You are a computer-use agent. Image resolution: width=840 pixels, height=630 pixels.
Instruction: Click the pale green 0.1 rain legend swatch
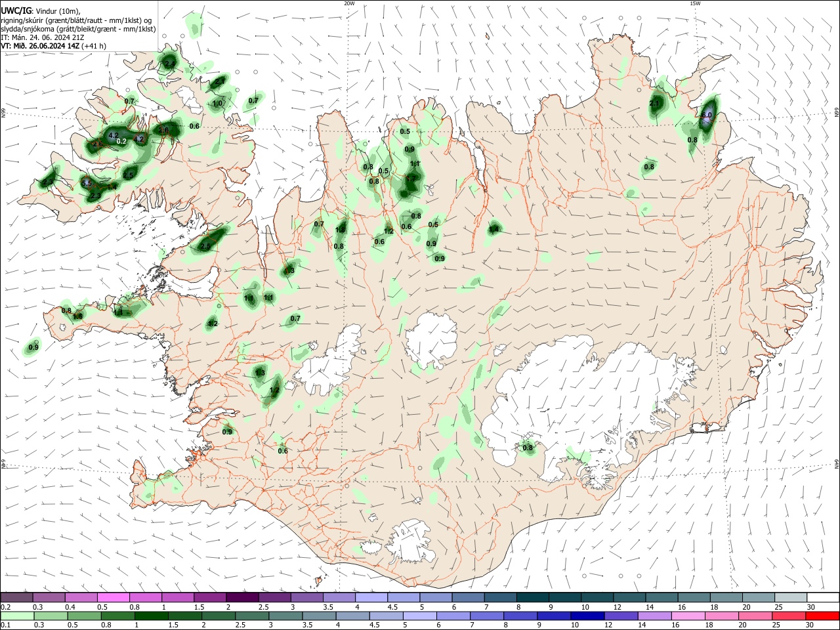pos(16,616)
